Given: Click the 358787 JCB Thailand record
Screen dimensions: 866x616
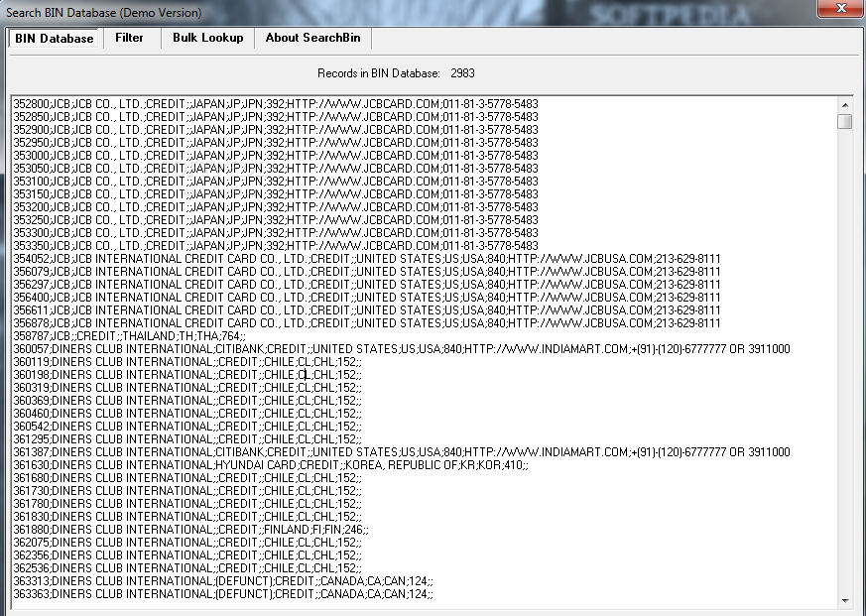Looking at the screenshot, I should 129,336.
